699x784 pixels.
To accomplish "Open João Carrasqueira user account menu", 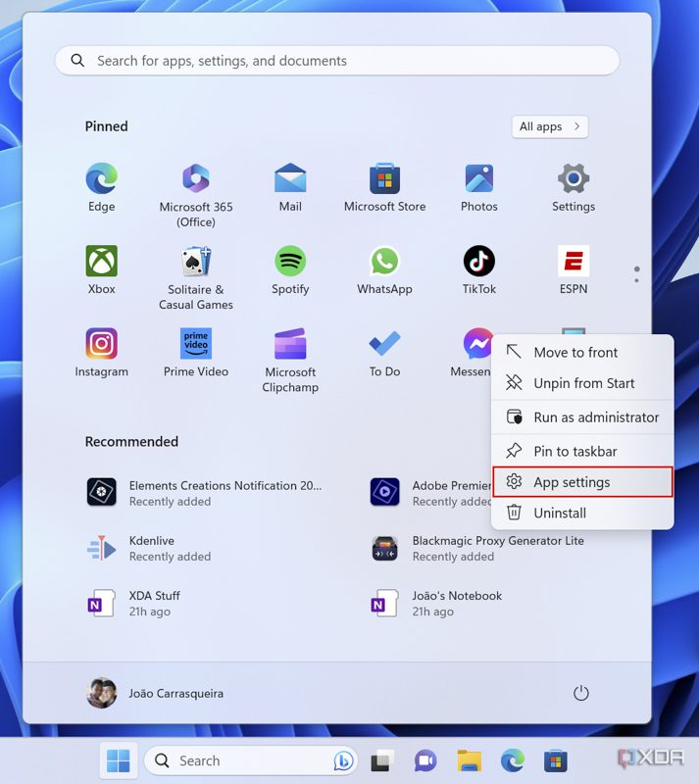I will coord(155,693).
